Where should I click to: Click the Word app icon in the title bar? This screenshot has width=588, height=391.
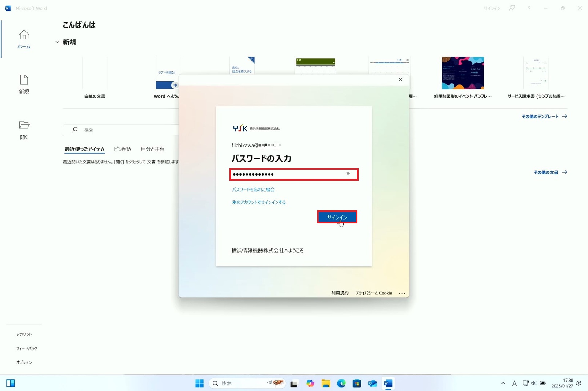pyautogui.click(x=8, y=8)
